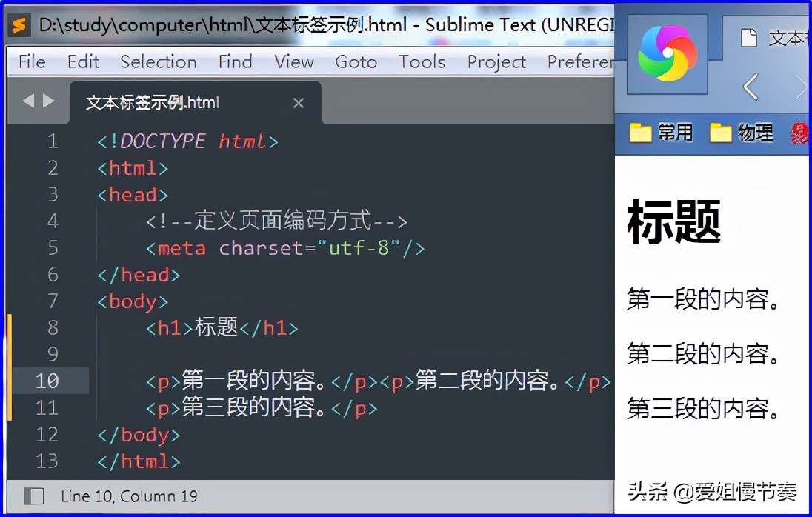The image size is (812, 517).
Task: Open the Project menu
Action: click(496, 62)
